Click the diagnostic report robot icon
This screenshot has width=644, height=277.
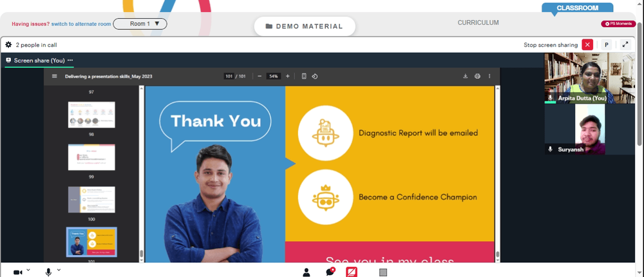click(x=325, y=133)
